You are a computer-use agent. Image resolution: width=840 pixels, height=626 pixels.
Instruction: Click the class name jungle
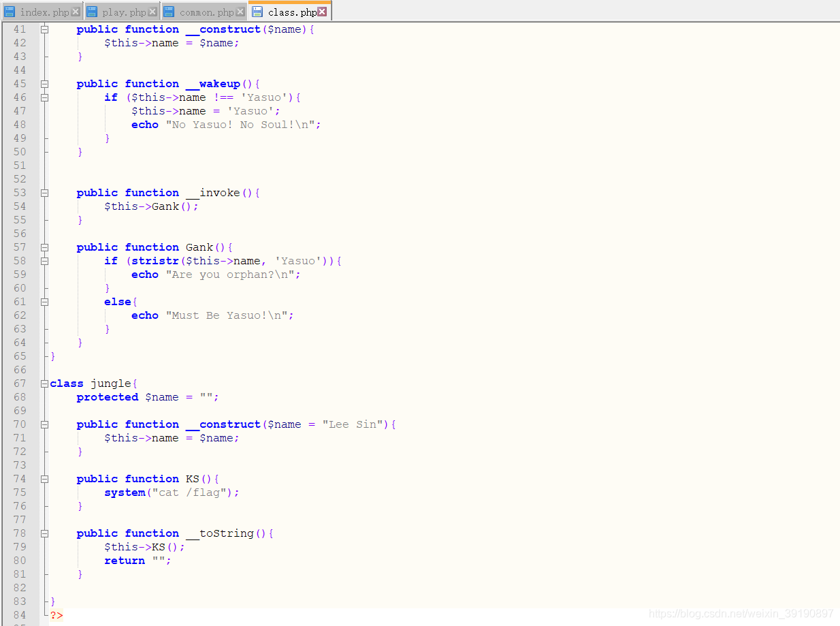(x=111, y=384)
